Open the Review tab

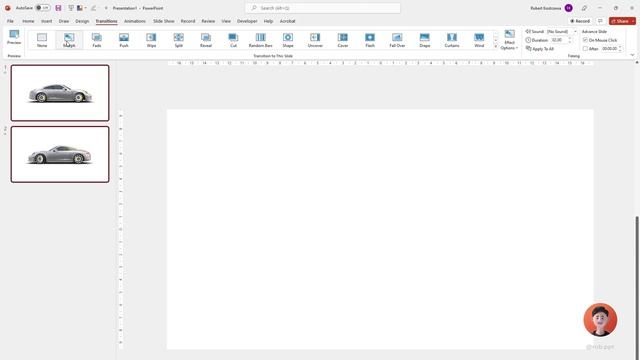click(208, 21)
